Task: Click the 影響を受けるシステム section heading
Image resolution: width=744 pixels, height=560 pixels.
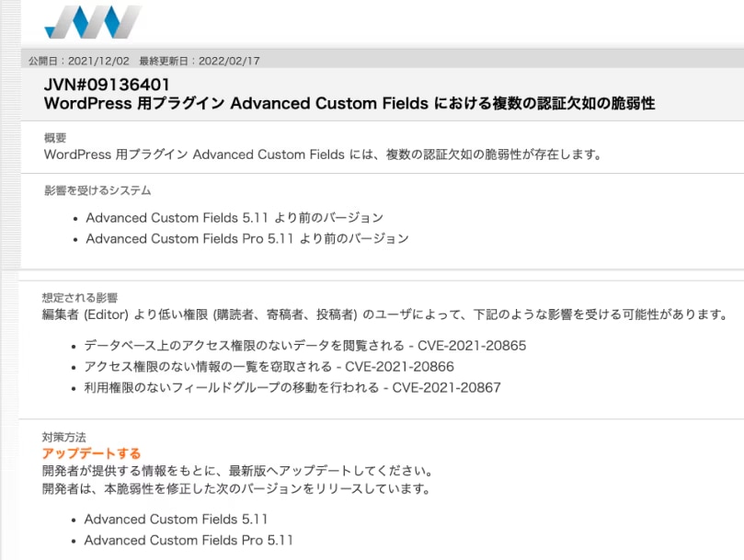Action: pos(97,190)
